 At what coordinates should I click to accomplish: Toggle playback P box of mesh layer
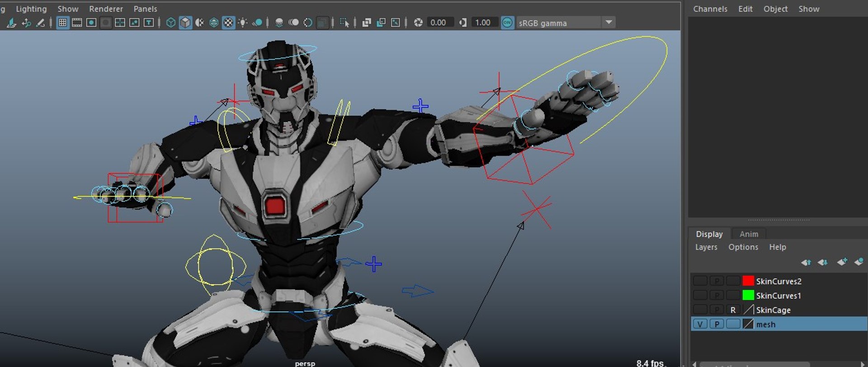click(x=717, y=324)
